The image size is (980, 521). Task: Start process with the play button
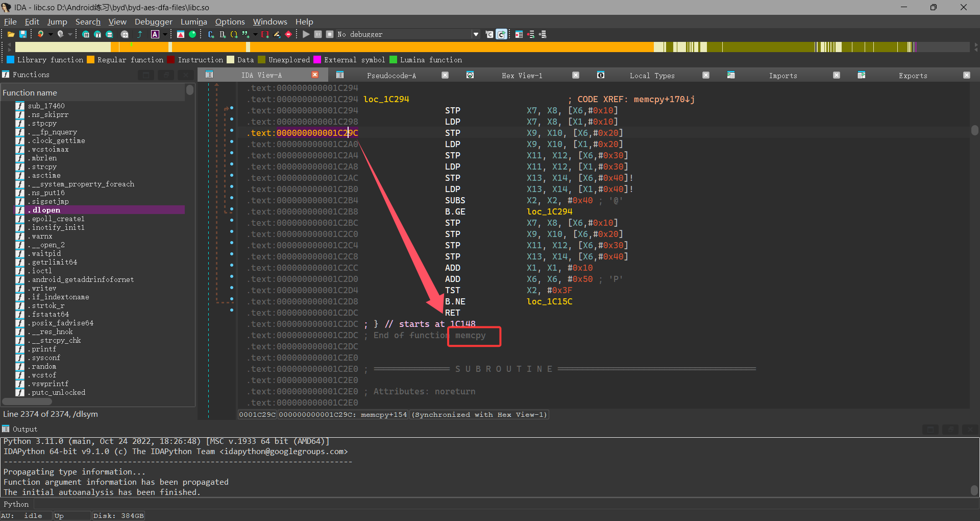coord(306,34)
